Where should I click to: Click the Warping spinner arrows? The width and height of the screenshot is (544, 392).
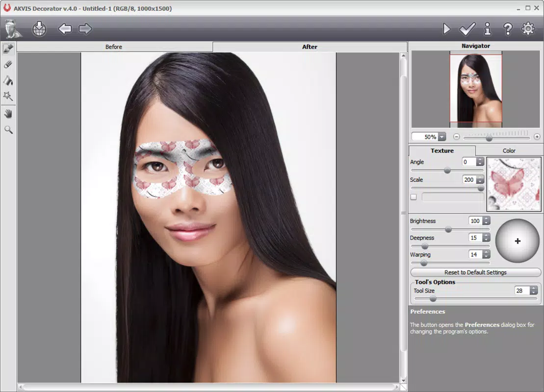coord(487,254)
